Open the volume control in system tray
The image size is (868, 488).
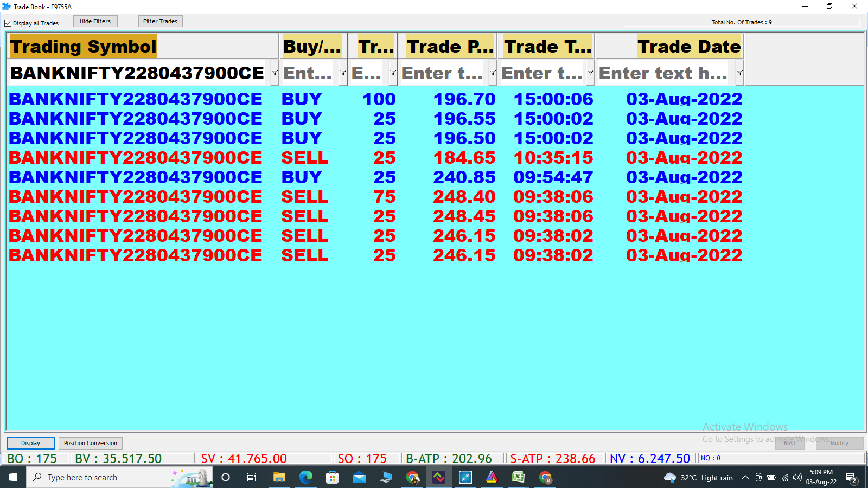[797, 478]
